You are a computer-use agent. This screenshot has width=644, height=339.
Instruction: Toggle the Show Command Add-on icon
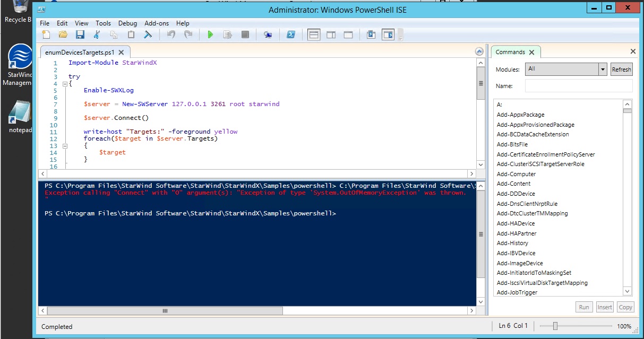389,34
